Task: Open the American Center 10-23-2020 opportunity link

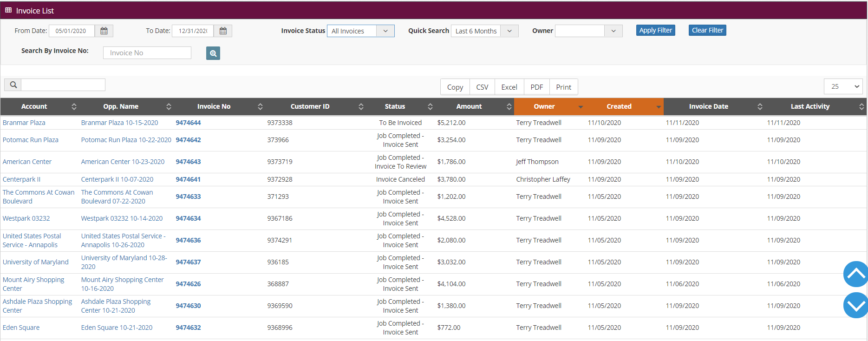Action: (x=123, y=162)
